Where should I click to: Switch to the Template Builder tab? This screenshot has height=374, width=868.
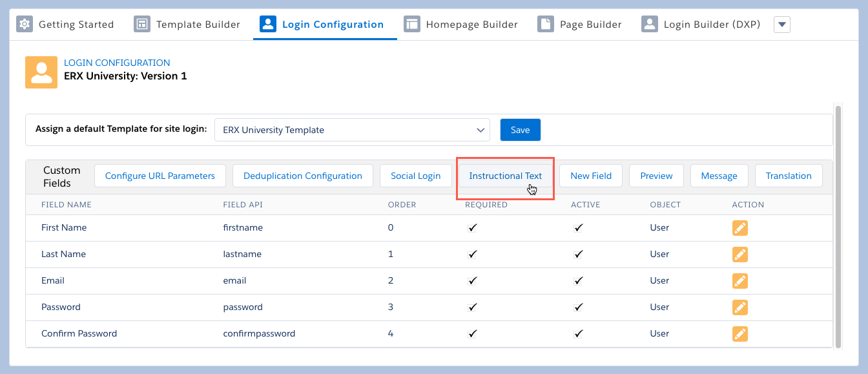(x=187, y=25)
